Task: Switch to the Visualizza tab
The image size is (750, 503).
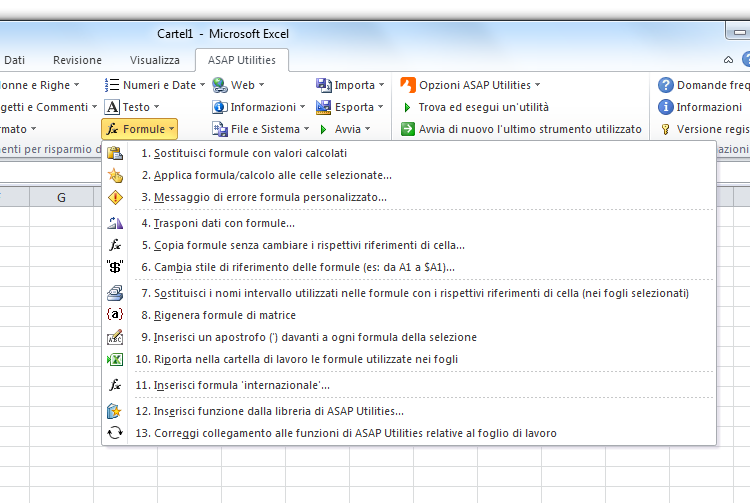Action: tap(154, 60)
